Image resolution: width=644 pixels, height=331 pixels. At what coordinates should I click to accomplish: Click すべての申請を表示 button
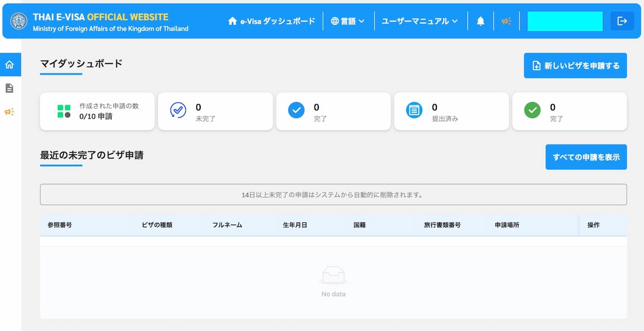(x=586, y=157)
